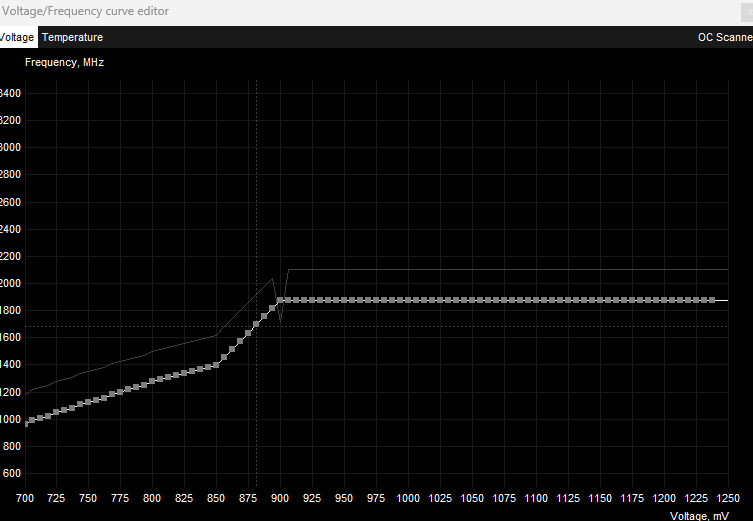
Task: Select the curve point at 775 mV
Action: tap(120, 392)
